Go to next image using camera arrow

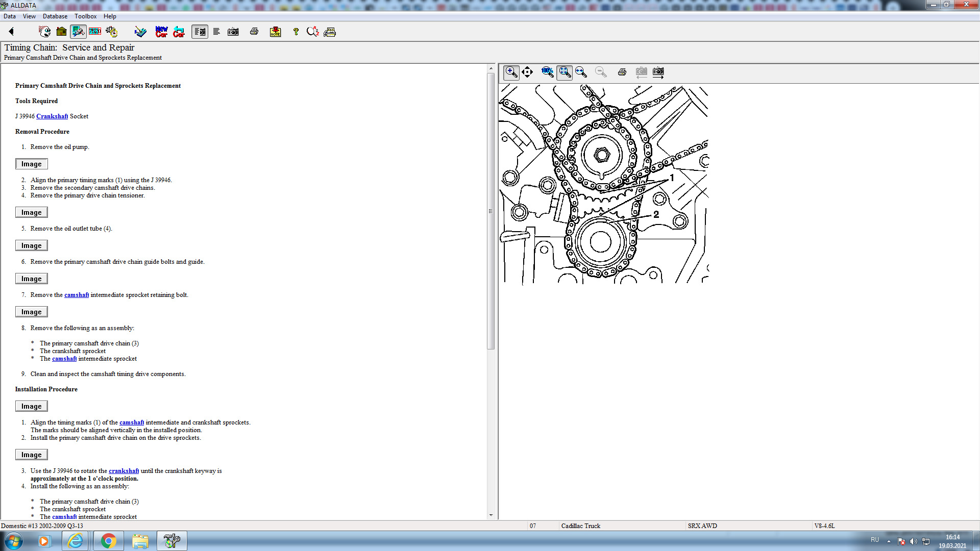point(658,72)
